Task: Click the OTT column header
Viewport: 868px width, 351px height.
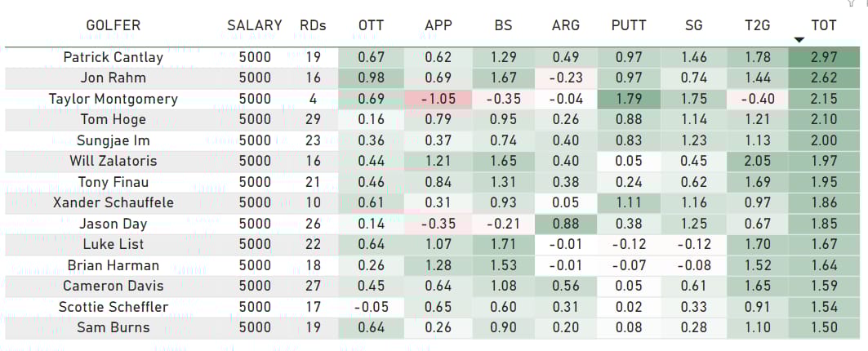Action: pyautogui.click(x=371, y=25)
